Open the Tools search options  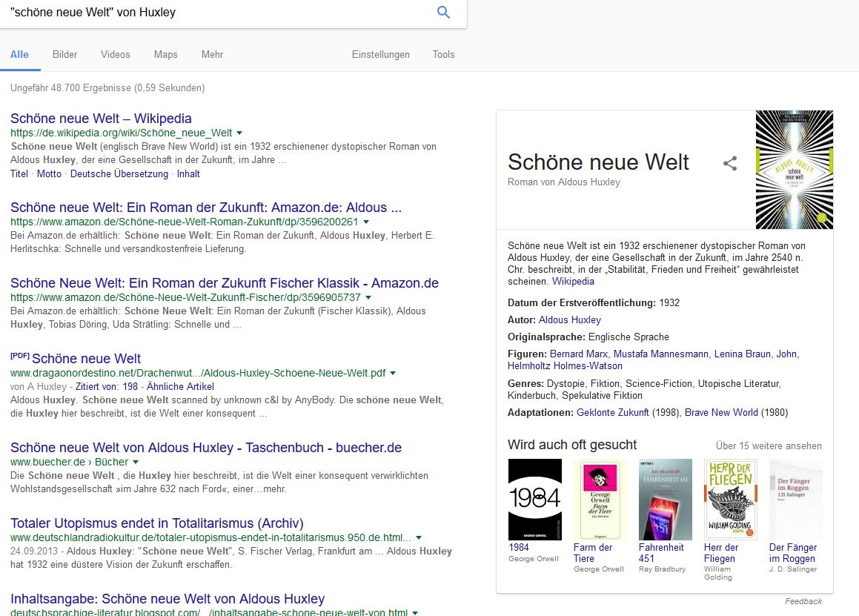[443, 54]
